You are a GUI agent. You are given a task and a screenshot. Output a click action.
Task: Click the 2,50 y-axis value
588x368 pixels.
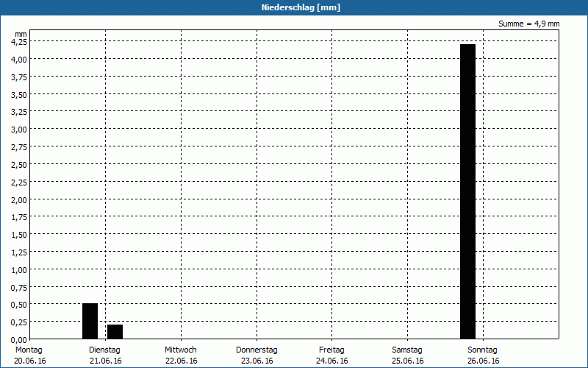(x=19, y=164)
